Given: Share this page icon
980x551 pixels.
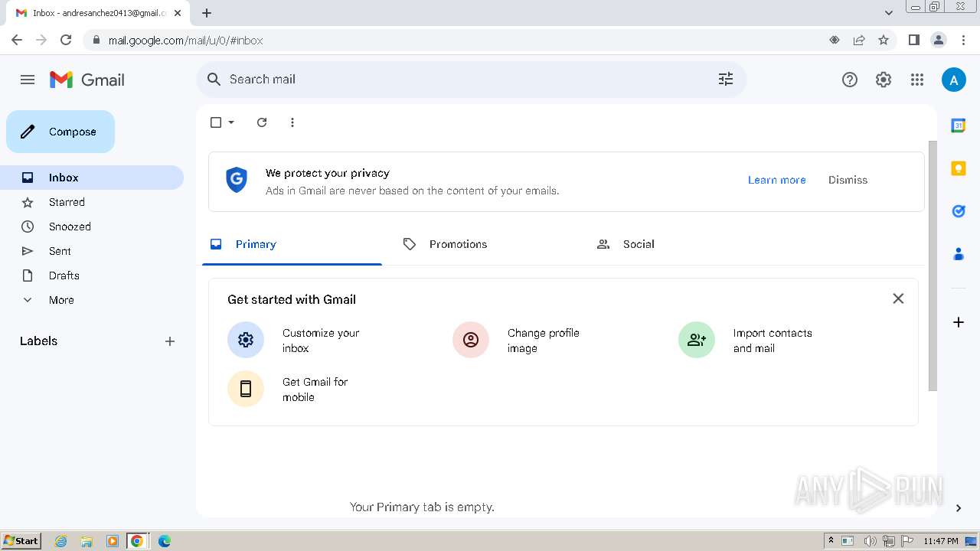Looking at the screenshot, I should pyautogui.click(x=859, y=40).
